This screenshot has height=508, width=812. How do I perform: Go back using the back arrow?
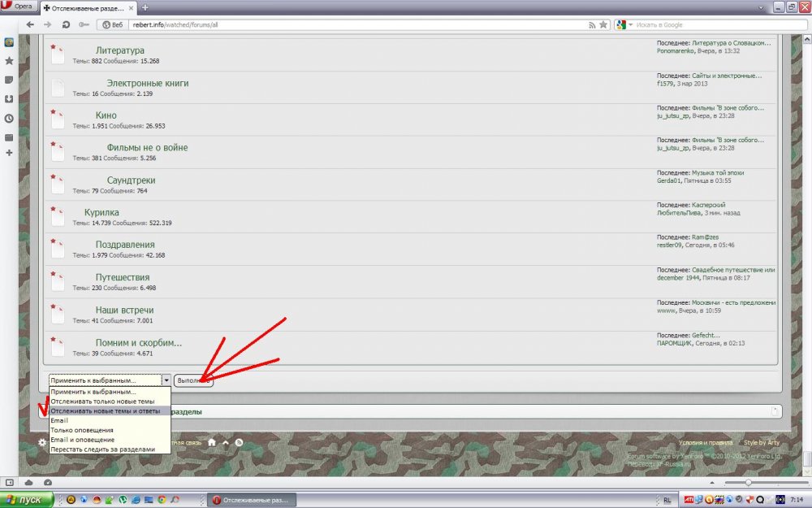tap(30, 24)
